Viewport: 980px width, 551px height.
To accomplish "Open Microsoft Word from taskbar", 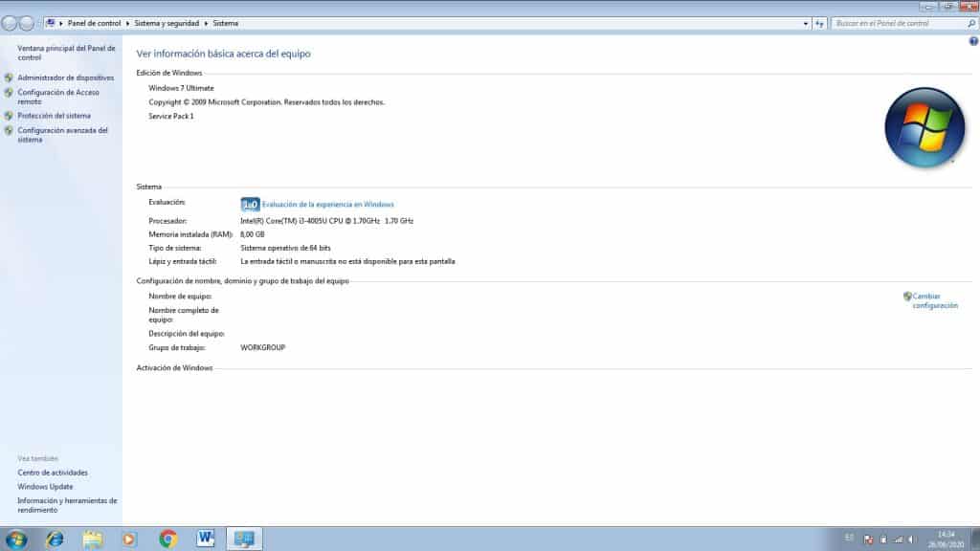I will point(205,539).
